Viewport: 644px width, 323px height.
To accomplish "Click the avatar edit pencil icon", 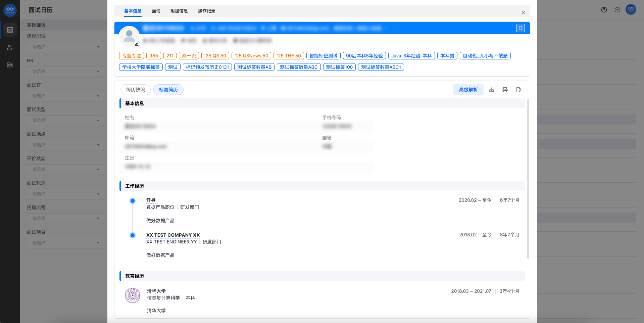I will coord(137,44).
